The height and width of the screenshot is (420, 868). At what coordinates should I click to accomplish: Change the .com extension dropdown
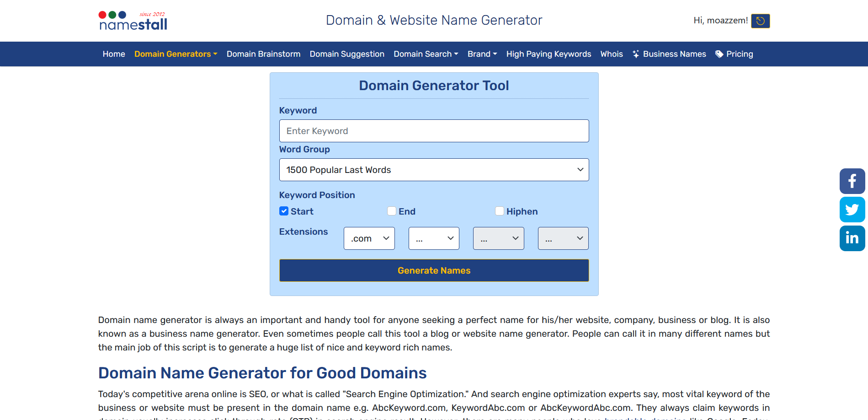(x=369, y=238)
